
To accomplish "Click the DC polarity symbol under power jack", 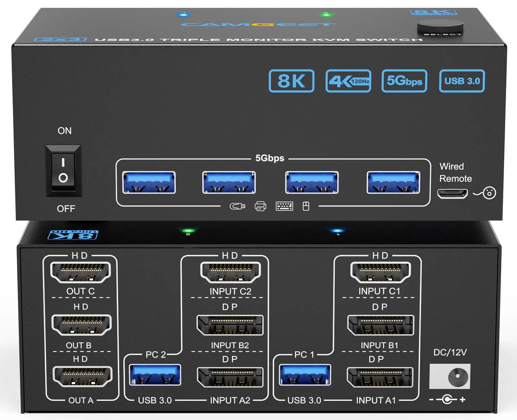I will coord(448,400).
